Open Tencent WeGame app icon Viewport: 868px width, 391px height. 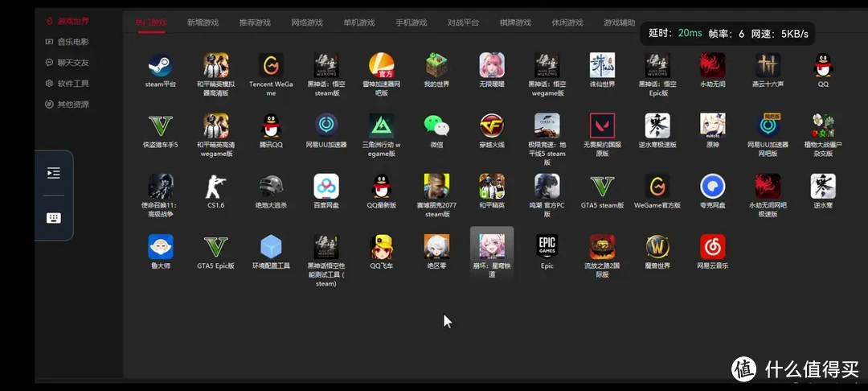[272, 65]
